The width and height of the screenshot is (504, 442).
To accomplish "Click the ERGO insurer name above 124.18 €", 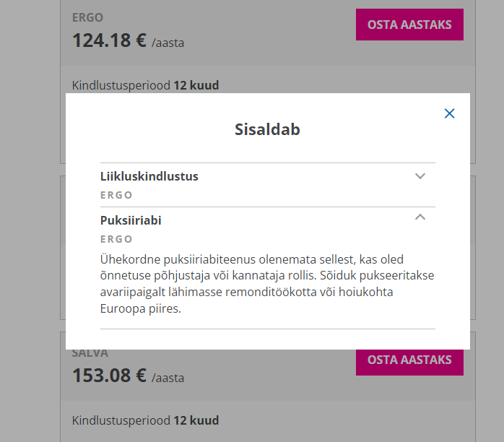I will 88,17.
